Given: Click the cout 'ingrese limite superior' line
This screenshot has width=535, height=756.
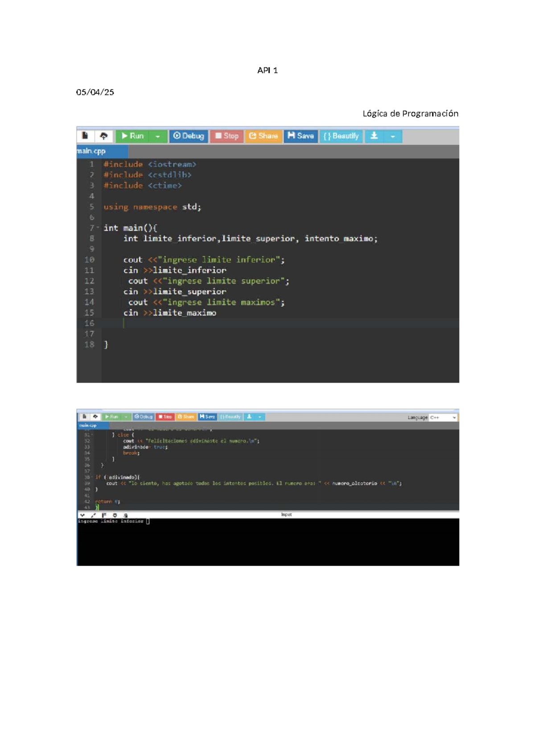Looking at the screenshot, I should pyautogui.click(x=209, y=281).
